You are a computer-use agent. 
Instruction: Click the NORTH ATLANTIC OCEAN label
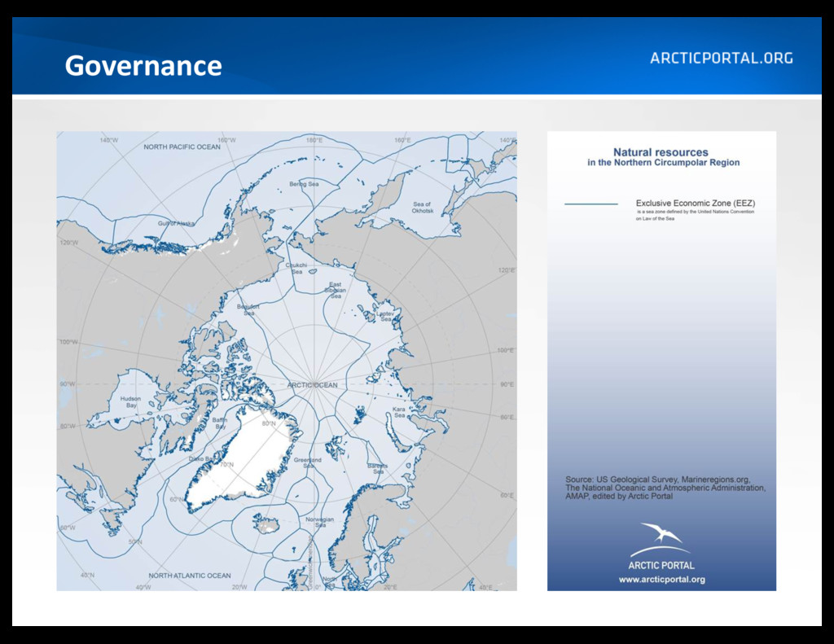189,576
